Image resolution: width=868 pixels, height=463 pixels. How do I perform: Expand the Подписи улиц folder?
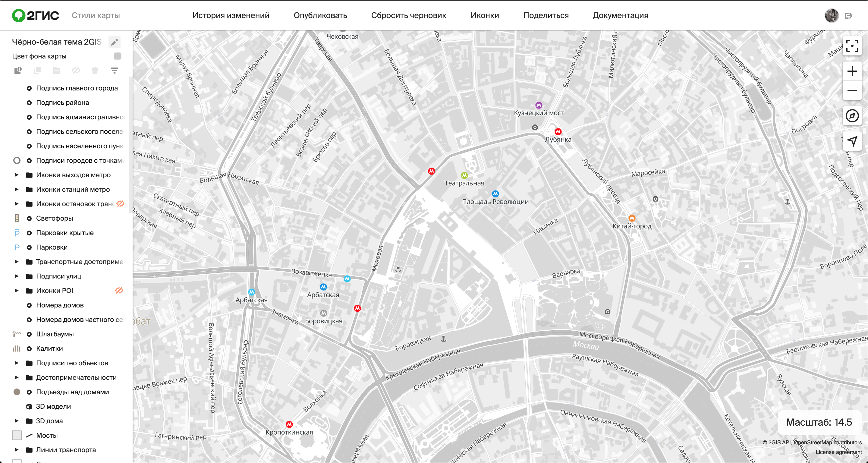[x=17, y=276]
